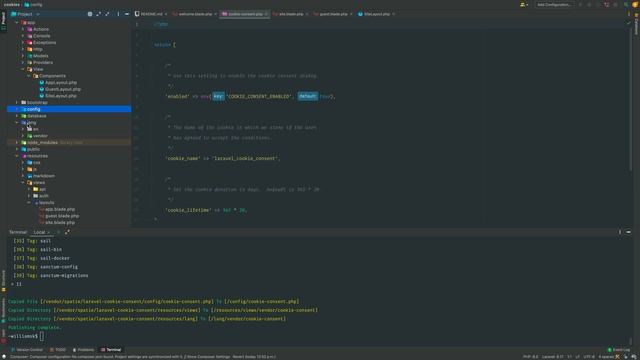Toggle the Terminal tool window button
Image resolution: width=640 pixels, height=360 pixels.
[x=111, y=350]
